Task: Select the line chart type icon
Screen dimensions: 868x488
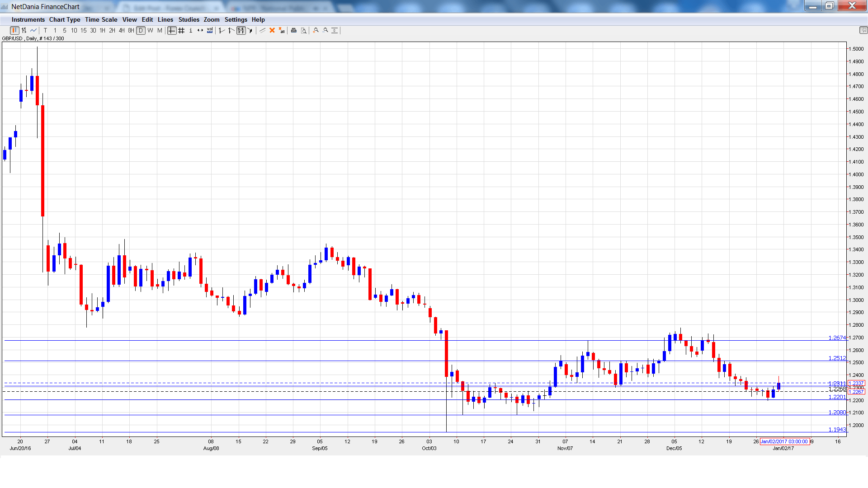Action: (33, 31)
